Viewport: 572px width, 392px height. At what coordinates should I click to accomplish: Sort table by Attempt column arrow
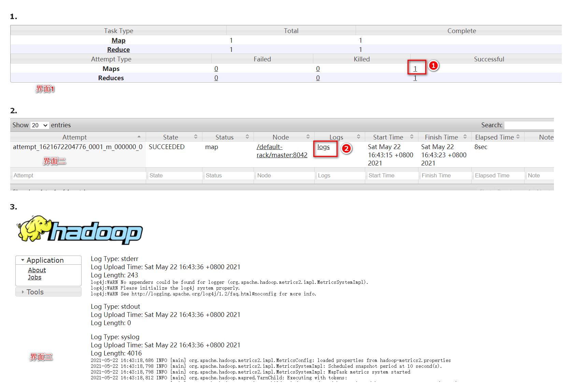pos(139,137)
